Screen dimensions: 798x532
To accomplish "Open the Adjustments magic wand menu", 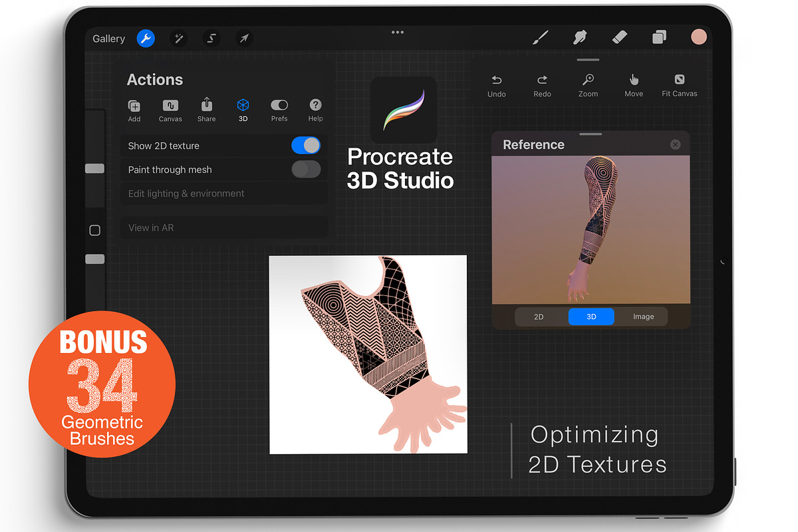I will 178,38.
